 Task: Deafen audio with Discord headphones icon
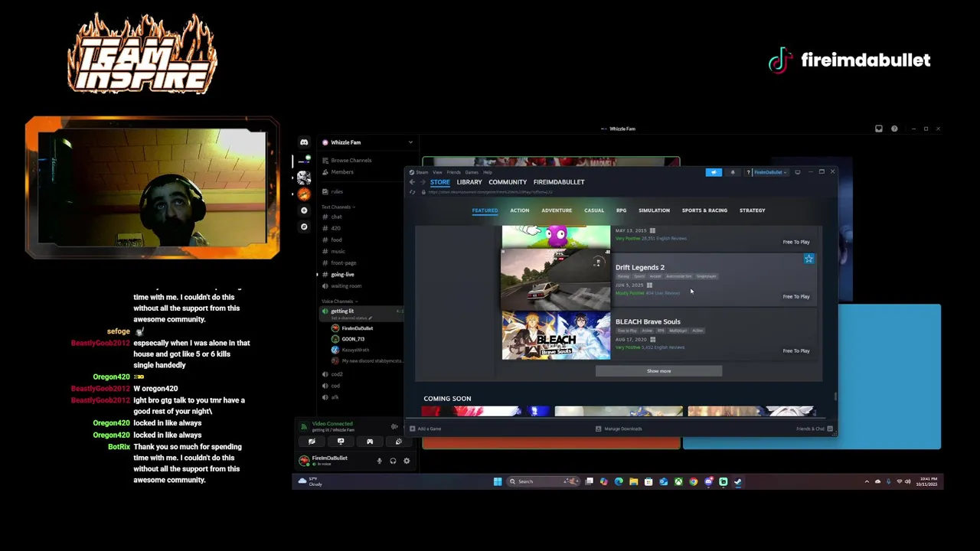[x=393, y=461]
